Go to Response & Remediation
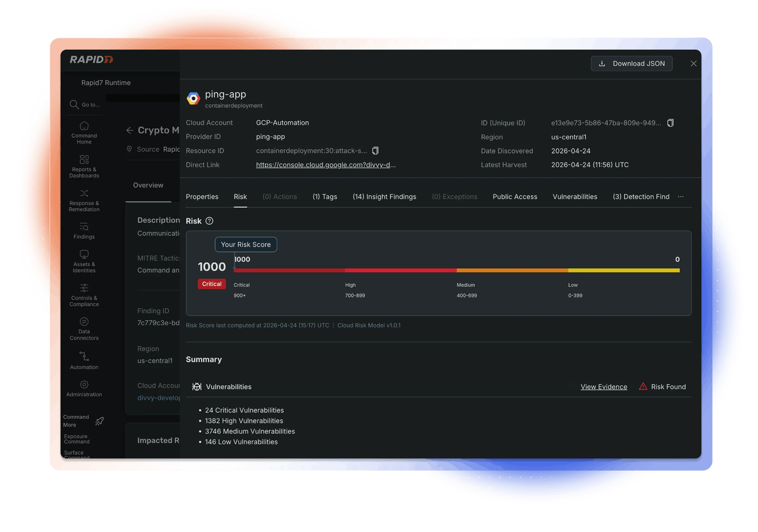The width and height of the screenshot is (758, 532). 84,201
